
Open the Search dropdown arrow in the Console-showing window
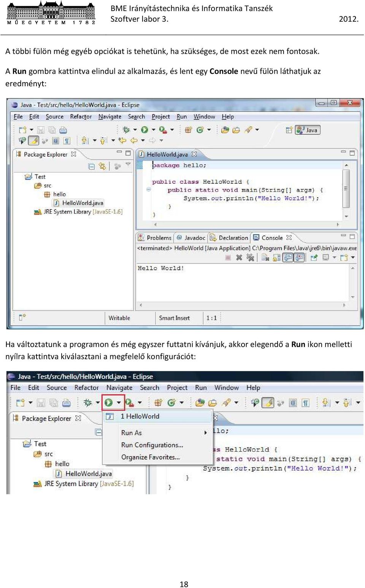257,130
